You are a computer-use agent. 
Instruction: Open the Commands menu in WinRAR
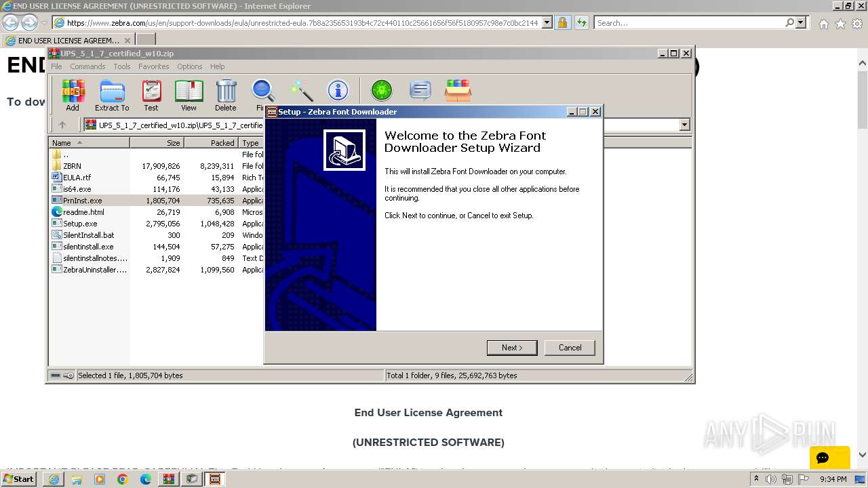point(87,66)
